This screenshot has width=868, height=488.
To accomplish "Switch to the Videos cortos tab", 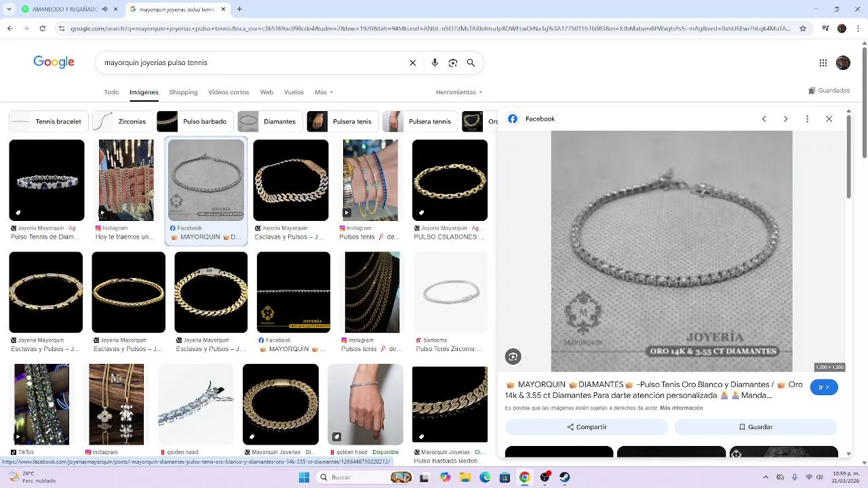I will click(x=229, y=92).
